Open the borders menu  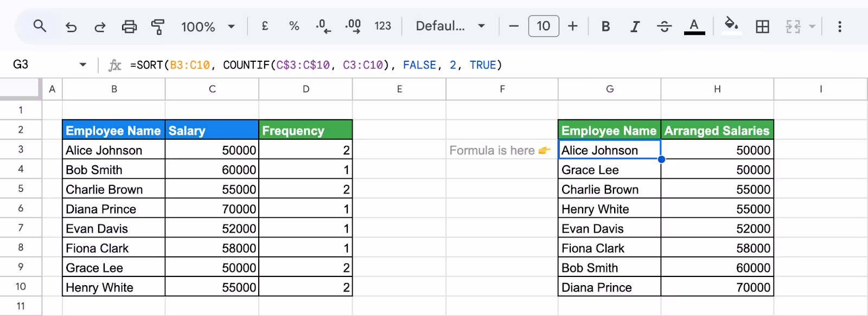pyautogui.click(x=762, y=27)
